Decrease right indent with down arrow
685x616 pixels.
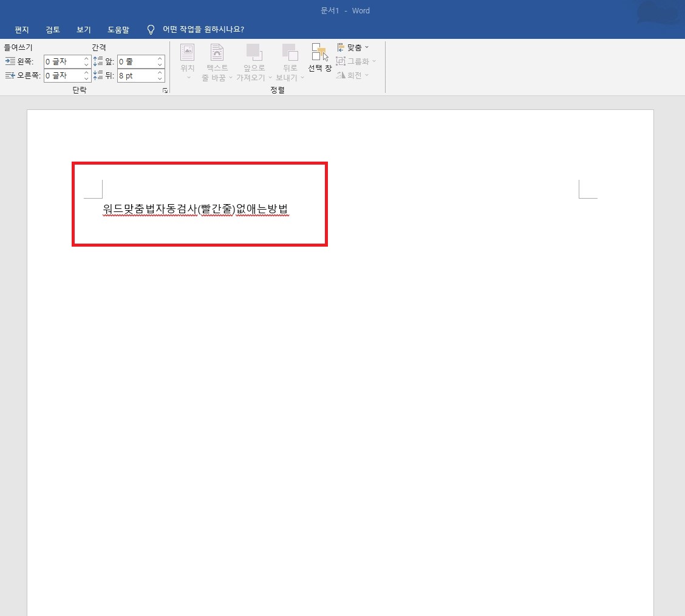pyautogui.click(x=86, y=79)
